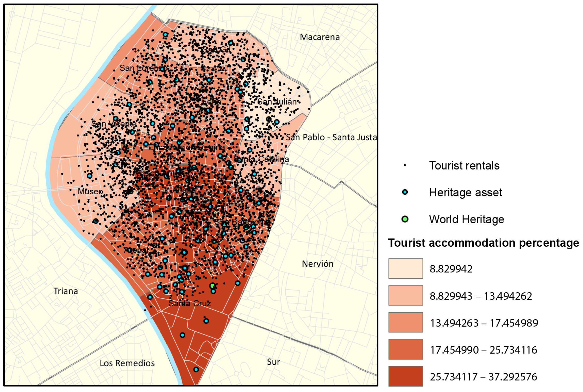The image size is (583, 392).
Task: Click the San Vicente neighborhood label
Action: point(114,124)
